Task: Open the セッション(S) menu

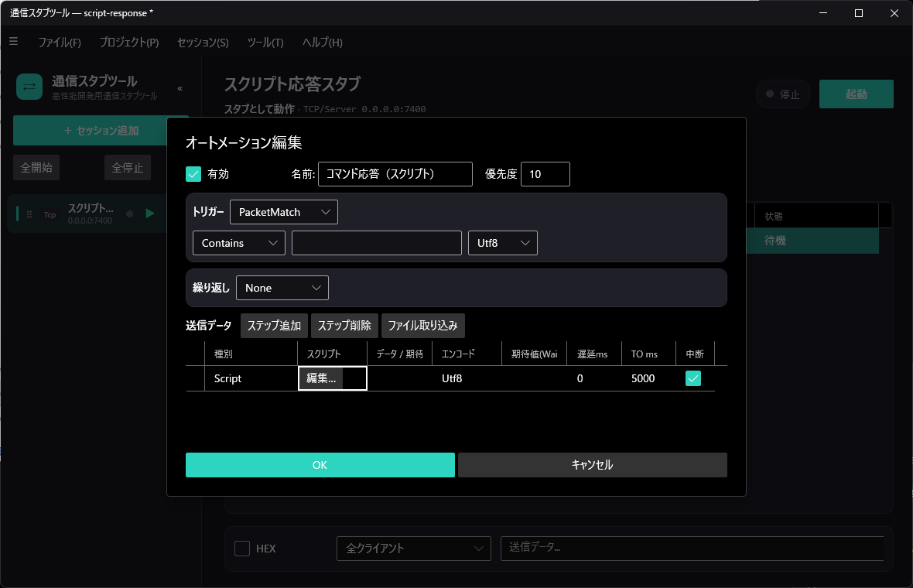Action: pos(203,42)
